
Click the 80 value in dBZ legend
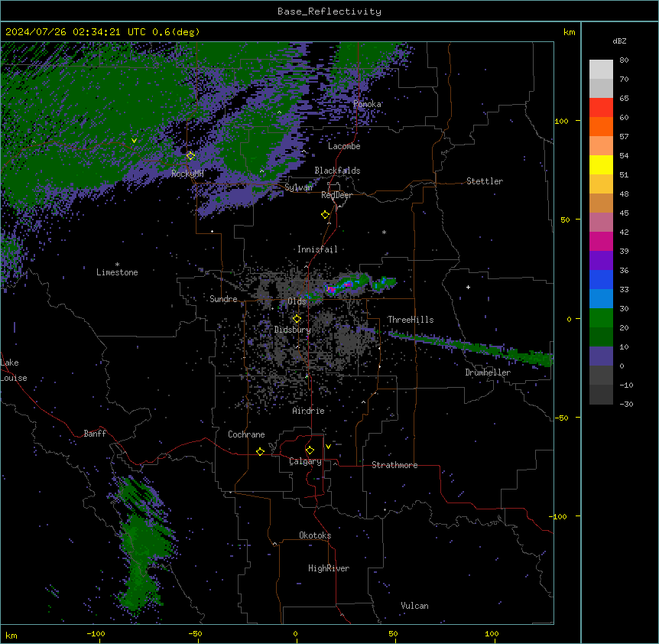point(624,60)
